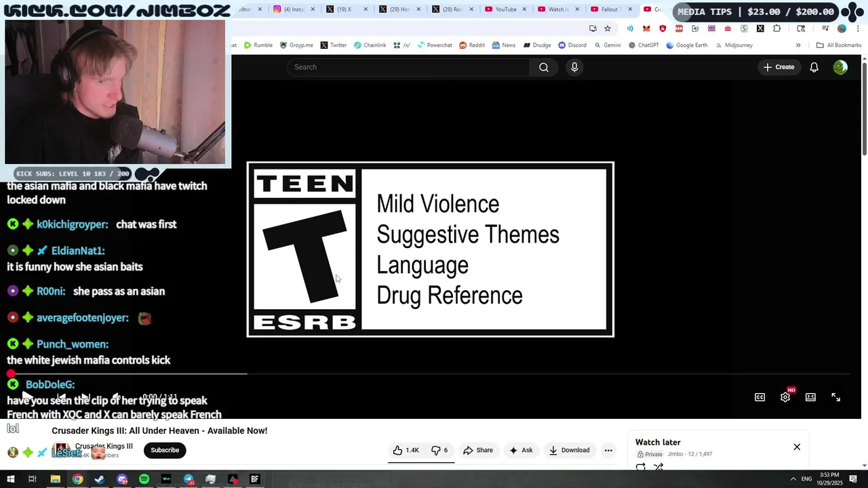Expand hidden bookmarks chevron

pos(798,45)
